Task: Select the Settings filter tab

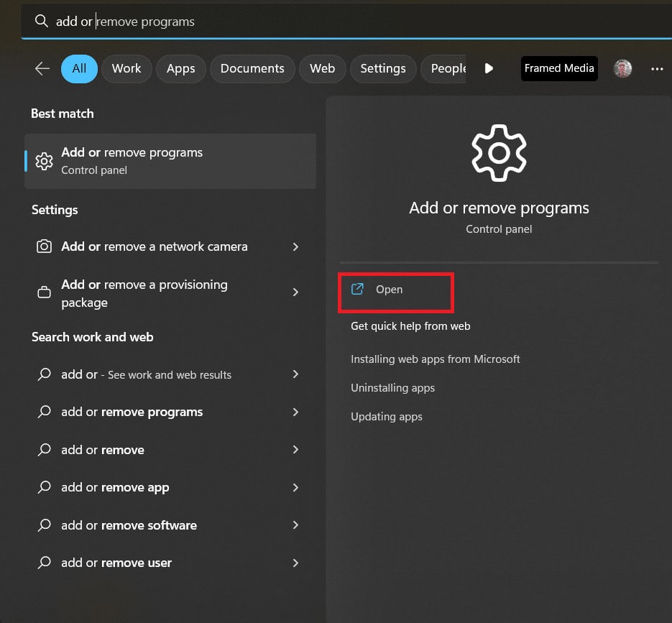Action: 383,68
